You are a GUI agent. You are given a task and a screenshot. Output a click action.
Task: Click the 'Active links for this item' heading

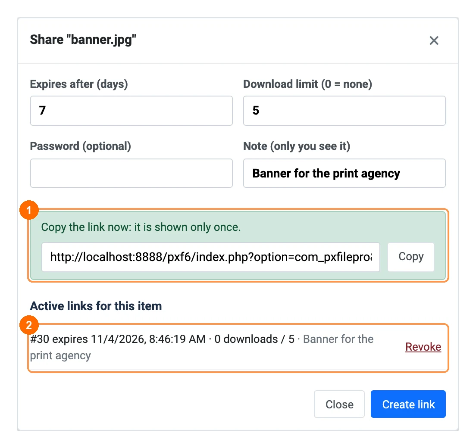pyautogui.click(x=96, y=306)
